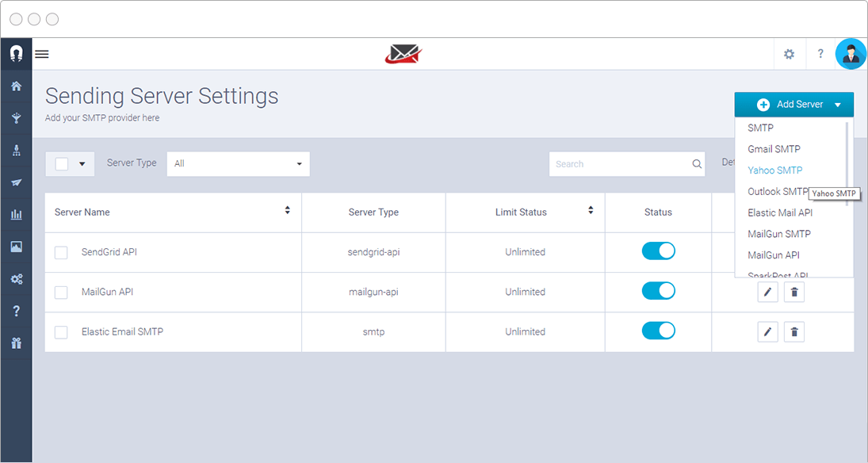868x463 pixels.
Task: Click the Server Name column header
Action: 82,212
